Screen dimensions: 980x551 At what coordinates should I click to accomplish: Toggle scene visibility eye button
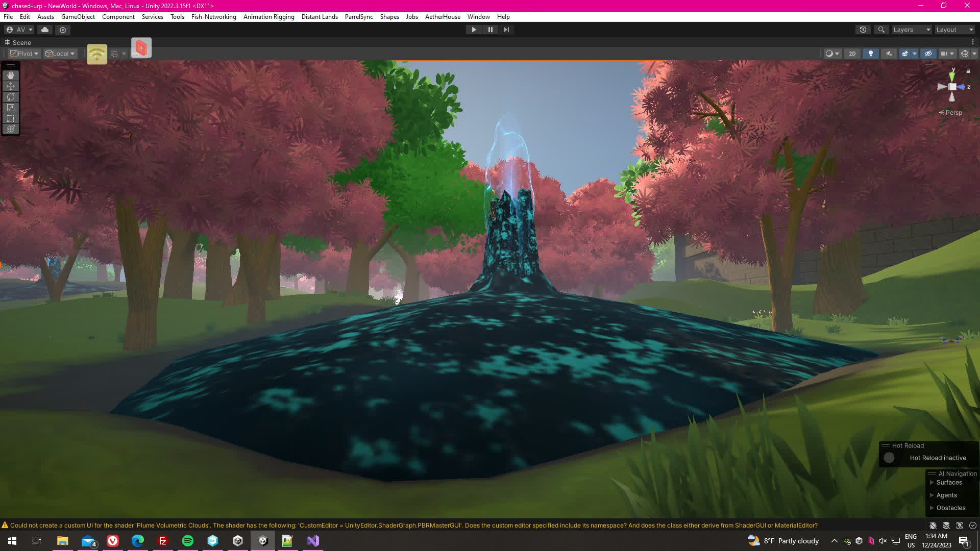tap(928, 54)
